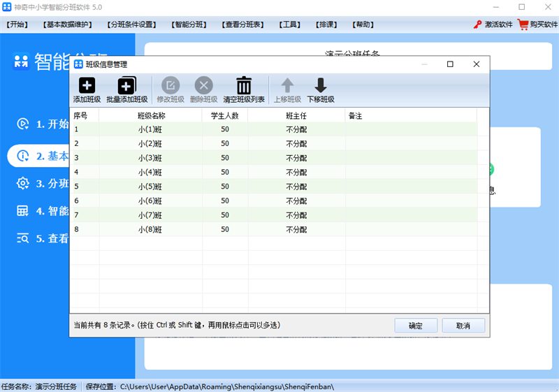This screenshot has width=559, height=392.
Task: Open the 【排课】 menu
Action: tap(326, 24)
